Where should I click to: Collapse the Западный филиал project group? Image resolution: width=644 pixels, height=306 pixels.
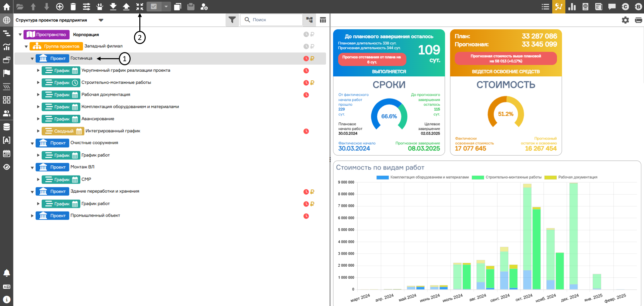(x=26, y=46)
